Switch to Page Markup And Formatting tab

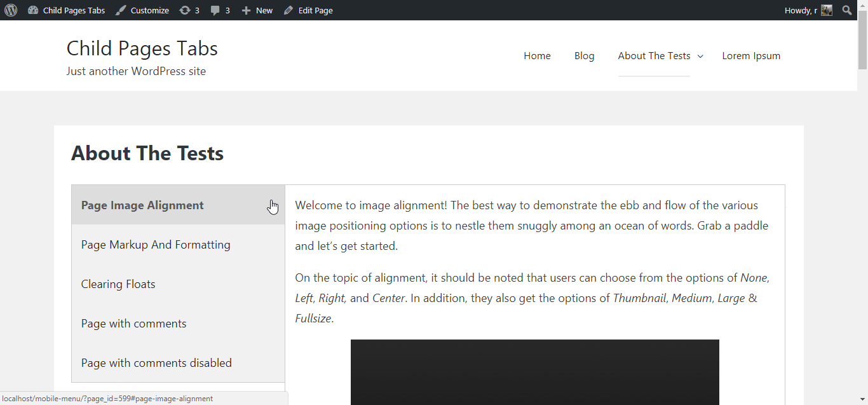tap(156, 245)
